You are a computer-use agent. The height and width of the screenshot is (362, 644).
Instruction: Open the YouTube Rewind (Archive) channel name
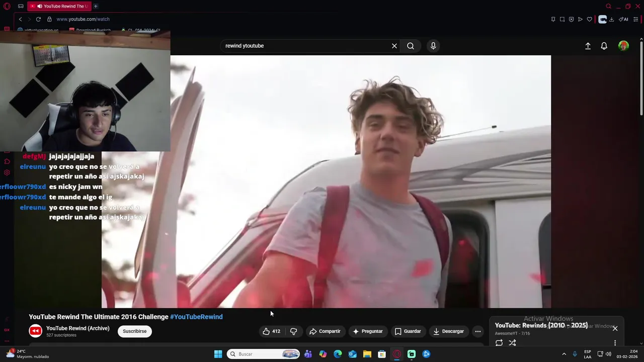pos(77,328)
